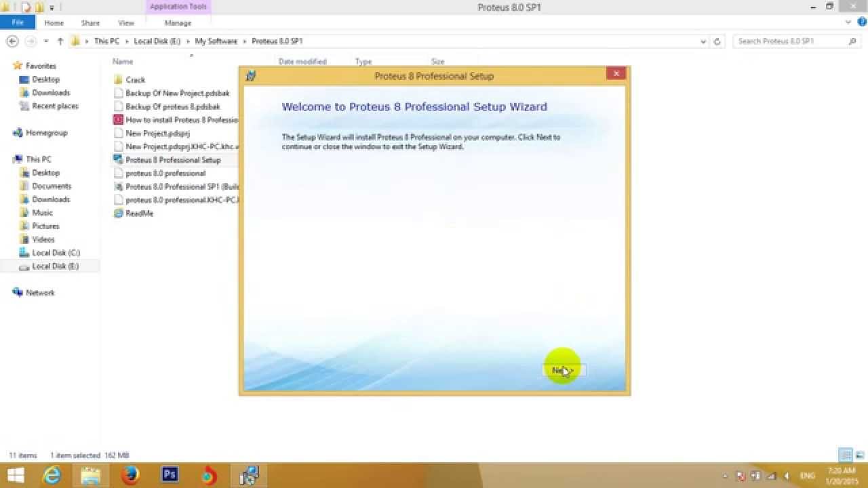Select Local Disk (E:) in navigation pane
Viewport: 868px width, 488px height.
click(x=55, y=266)
